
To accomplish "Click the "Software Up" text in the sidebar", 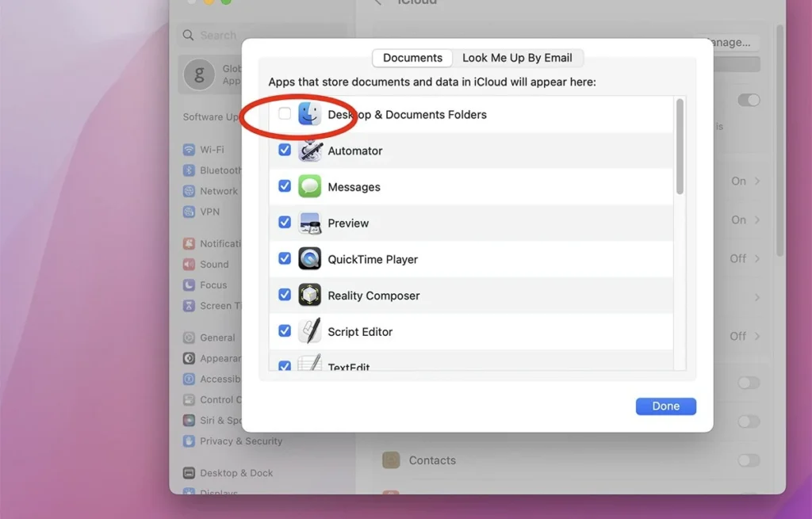I will point(211,117).
